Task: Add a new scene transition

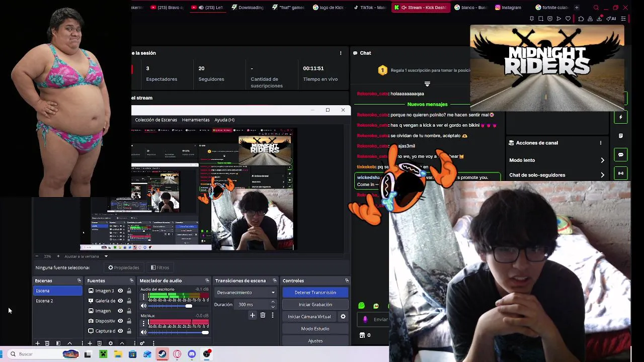Action: [x=253, y=315]
